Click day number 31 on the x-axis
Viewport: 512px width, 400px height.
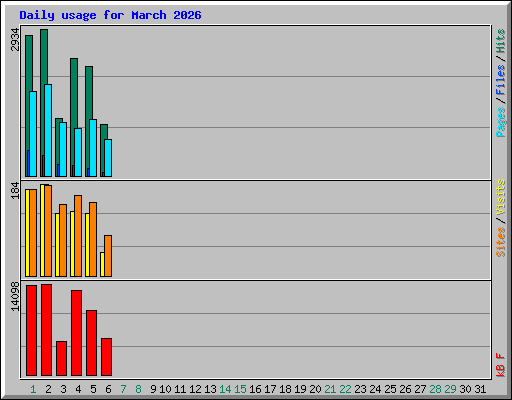pos(480,389)
